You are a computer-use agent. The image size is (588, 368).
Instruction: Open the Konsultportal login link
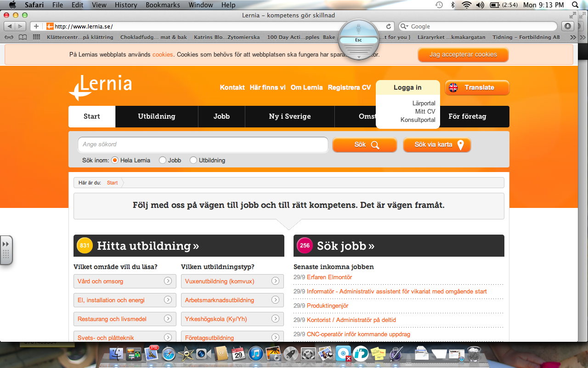coord(418,120)
